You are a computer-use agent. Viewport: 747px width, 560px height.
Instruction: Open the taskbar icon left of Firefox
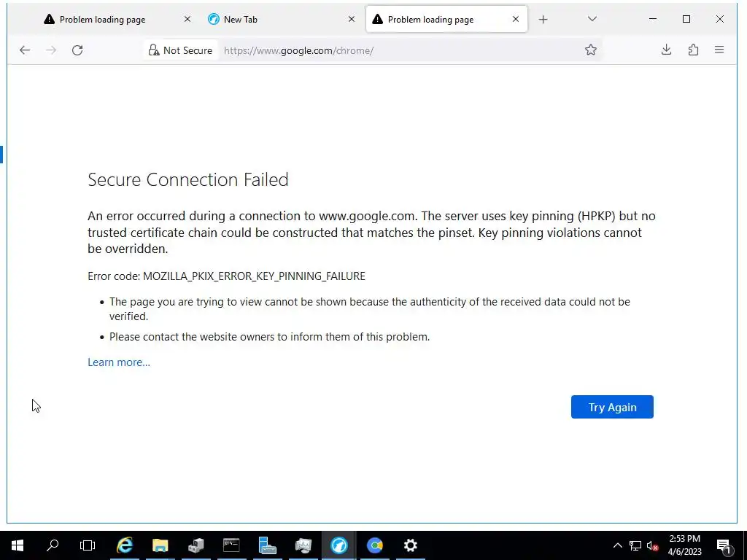coord(303,545)
